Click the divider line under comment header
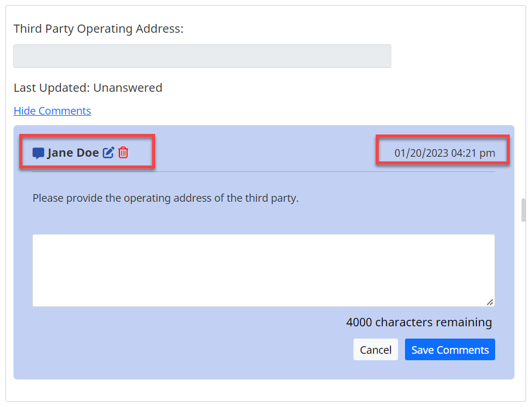This screenshot has height=407, width=532. click(x=263, y=172)
